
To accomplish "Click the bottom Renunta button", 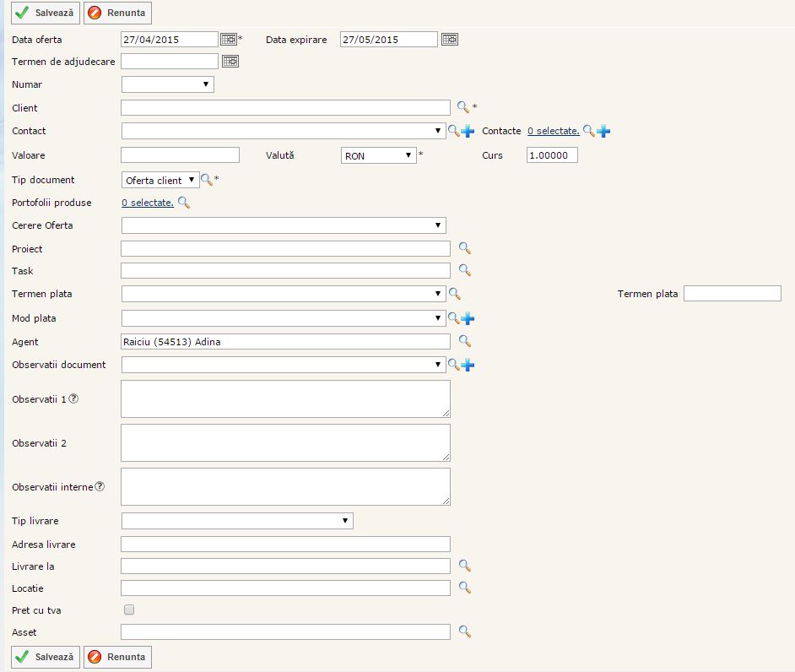I will [117, 657].
